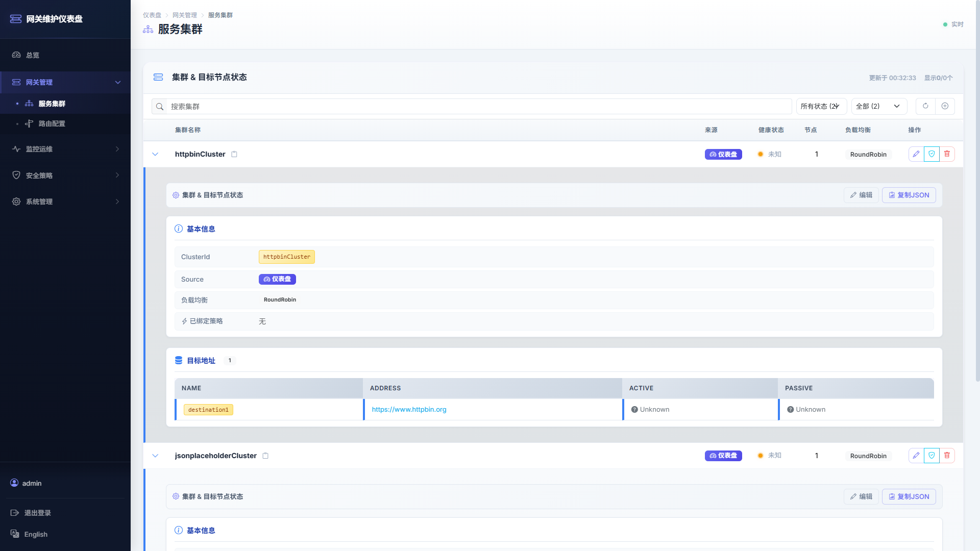Image resolution: width=980 pixels, height=551 pixels.
Task: Click the gateway dashboard logo icon
Action: click(16, 19)
